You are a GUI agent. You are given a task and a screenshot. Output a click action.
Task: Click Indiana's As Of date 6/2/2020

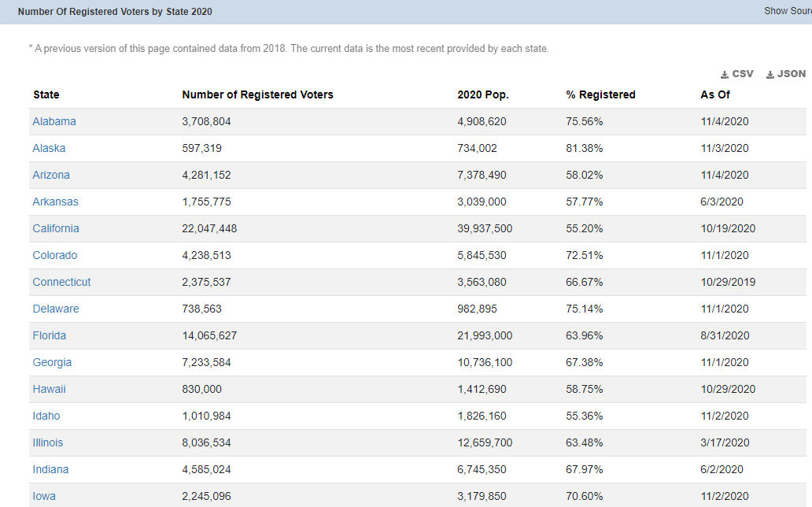pyautogui.click(x=722, y=470)
